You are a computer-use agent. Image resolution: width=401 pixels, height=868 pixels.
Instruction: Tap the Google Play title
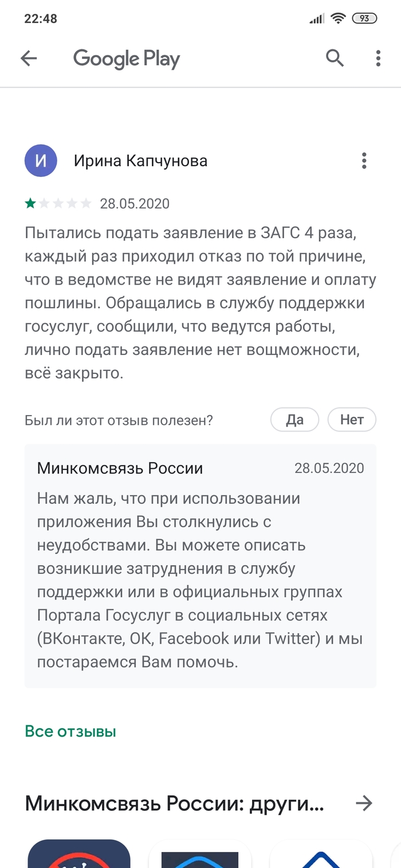[127, 58]
